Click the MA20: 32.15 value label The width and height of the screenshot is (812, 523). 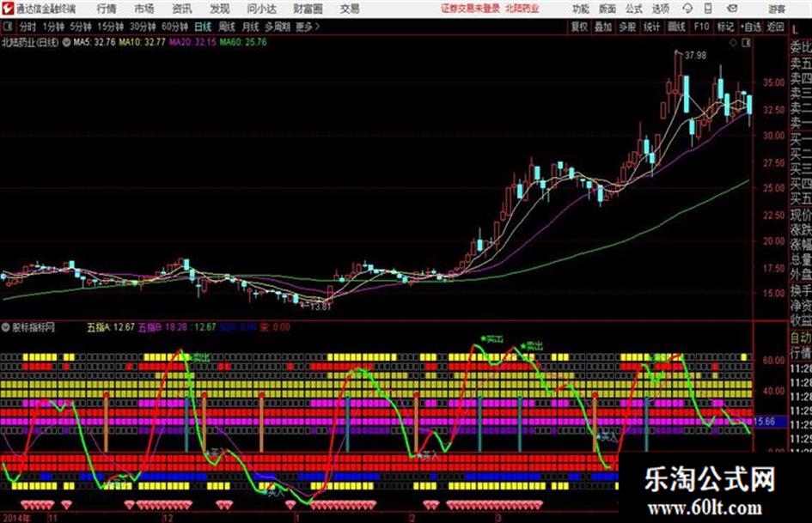(192, 42)
